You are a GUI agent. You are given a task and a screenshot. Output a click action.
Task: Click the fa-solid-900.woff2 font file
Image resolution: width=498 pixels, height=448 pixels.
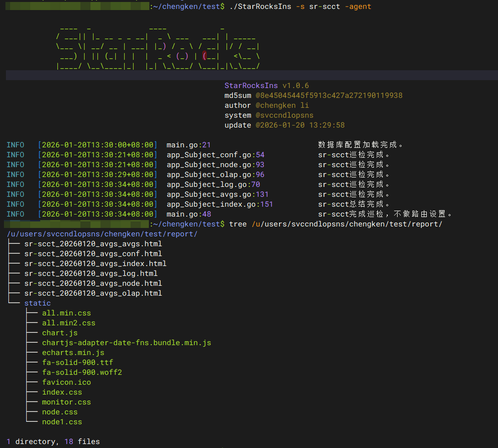coord(82,372)
